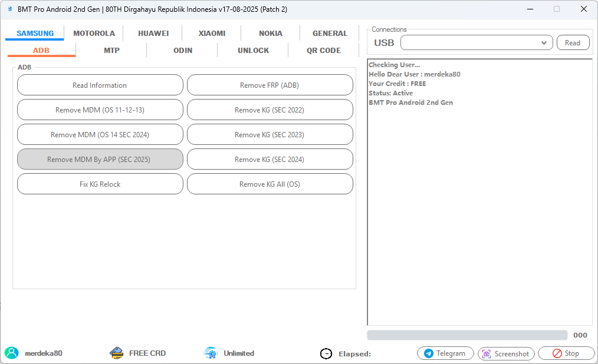Click the Unlimited status icon

[x=210, y=353]
